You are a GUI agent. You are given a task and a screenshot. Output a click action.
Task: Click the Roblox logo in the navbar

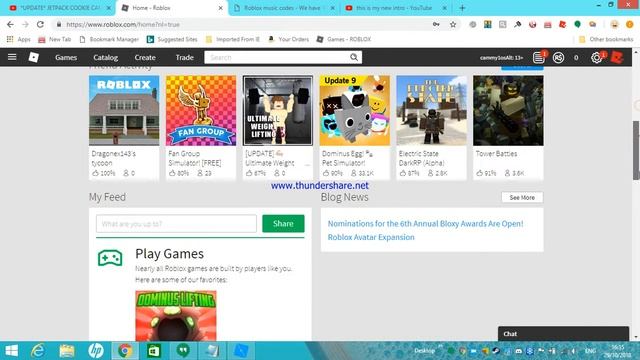(33, 58)
